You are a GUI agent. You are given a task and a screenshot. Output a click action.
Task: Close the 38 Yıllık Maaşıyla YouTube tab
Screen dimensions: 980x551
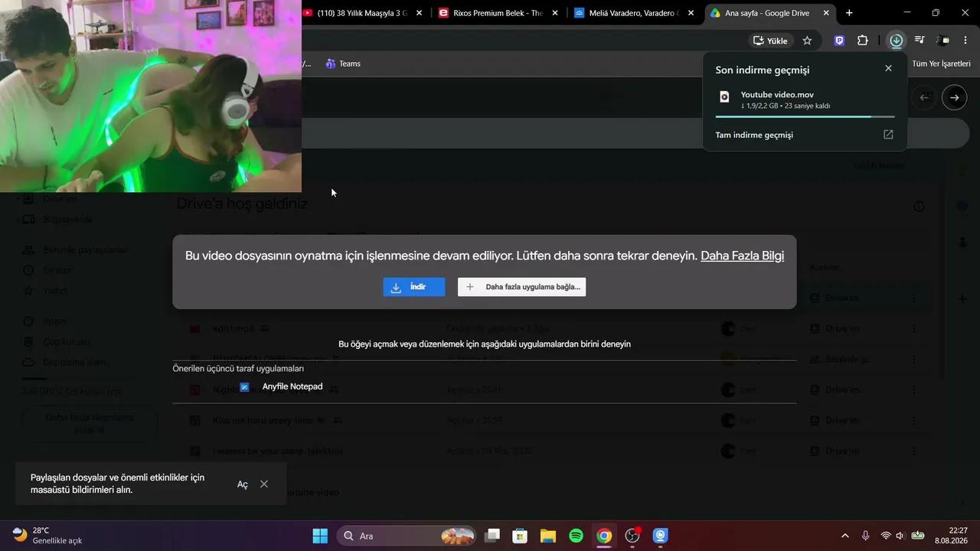[x=419, y=13]
